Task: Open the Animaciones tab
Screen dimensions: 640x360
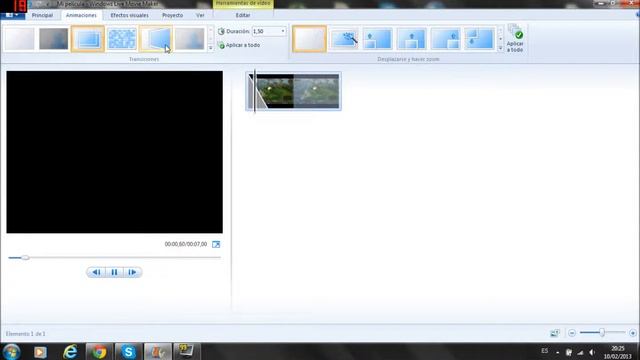Action: tap(81, 16)
